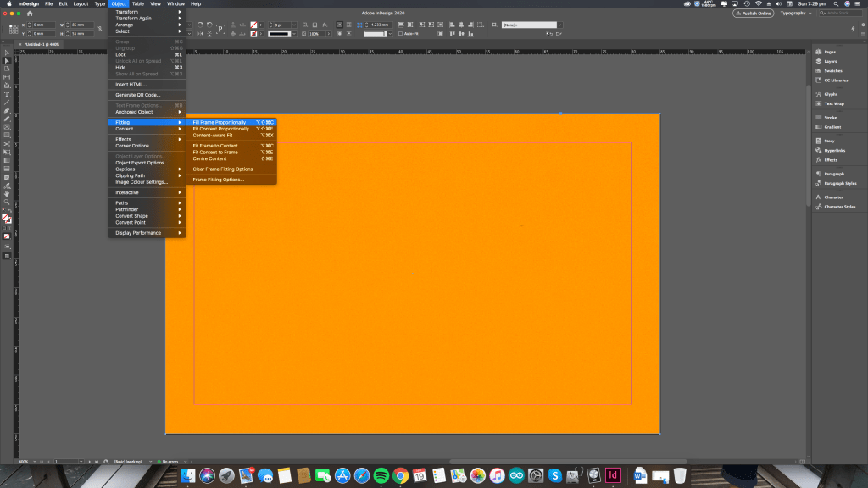Pick the Zoom tool magnifier

[x=7, y=202]
